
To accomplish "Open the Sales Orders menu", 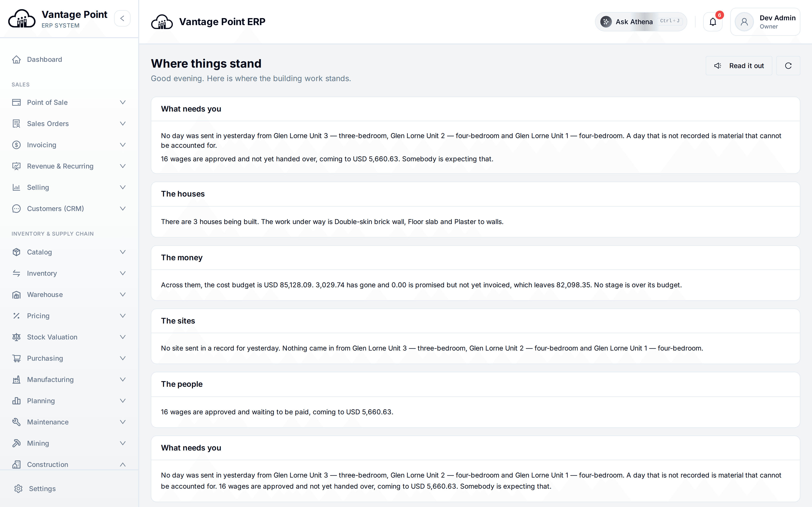I will click(69, 124).
